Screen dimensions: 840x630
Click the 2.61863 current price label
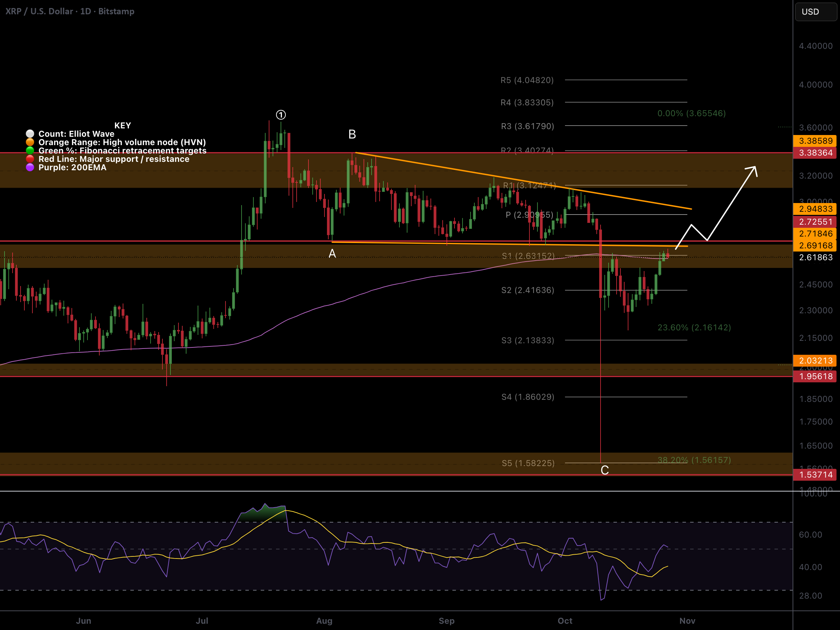[x=815, y=257]
